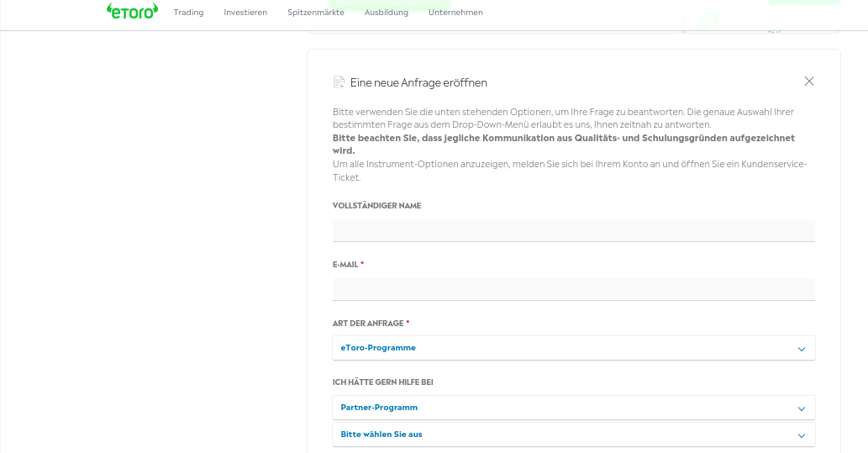Focus the E-Mail input field
This screenshot has height=453, width=868.
pyautogui.click(x=574, y=289)
